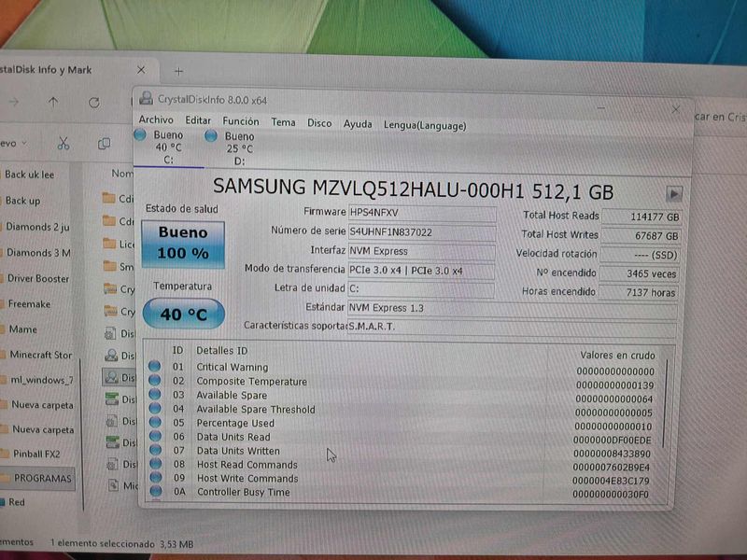The height and width of the screenshot is (560, 747).
Task: Click the Bueno 100 % health status button
Action: 183,244
